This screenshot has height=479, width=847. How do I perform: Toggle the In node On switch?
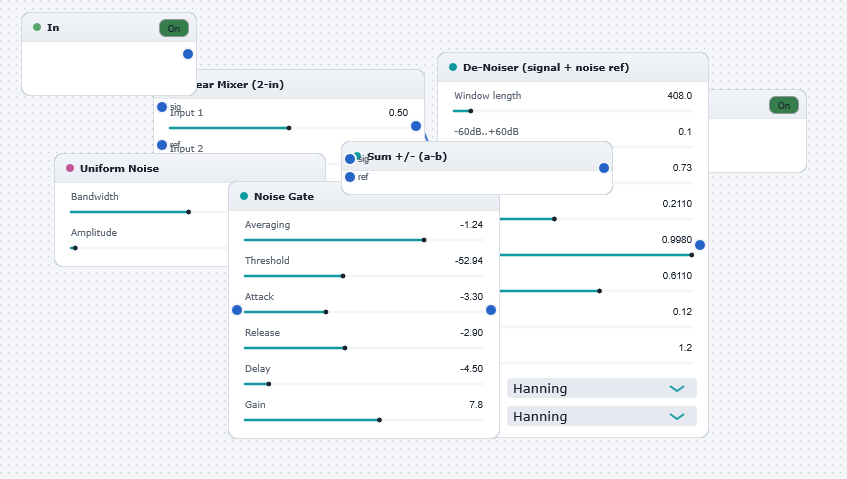coord(174,28)
